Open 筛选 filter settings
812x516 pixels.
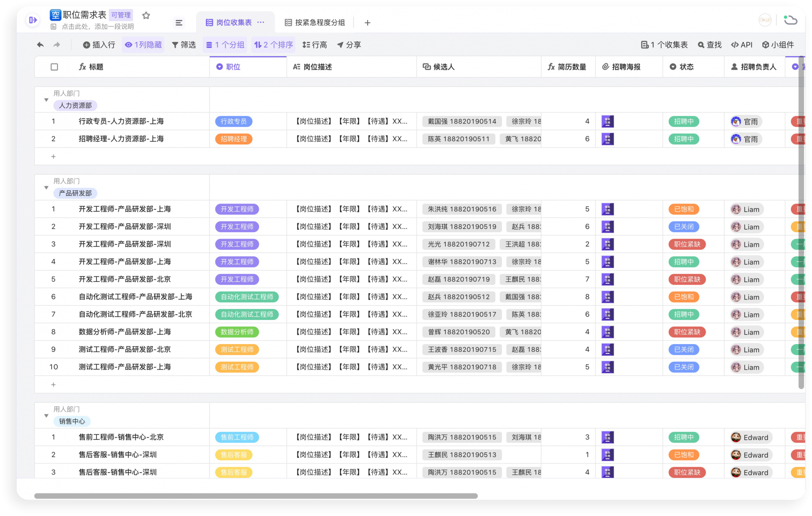[184, 45]
